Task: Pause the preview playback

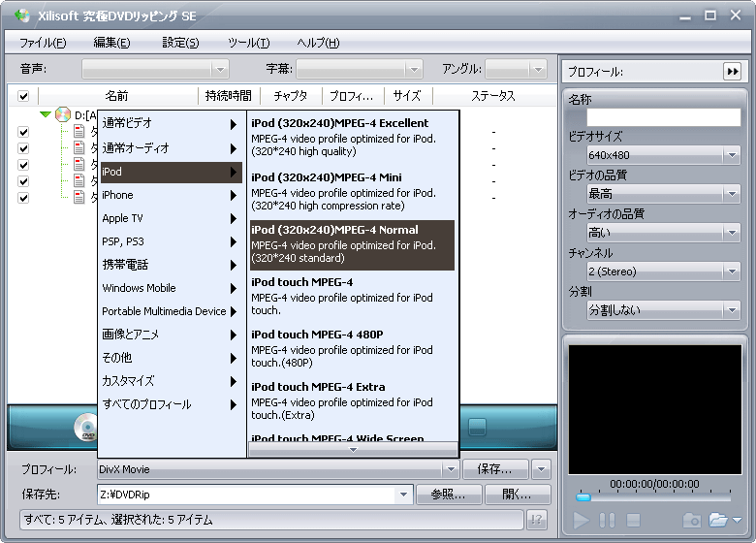Action: (x=607, y=521)
